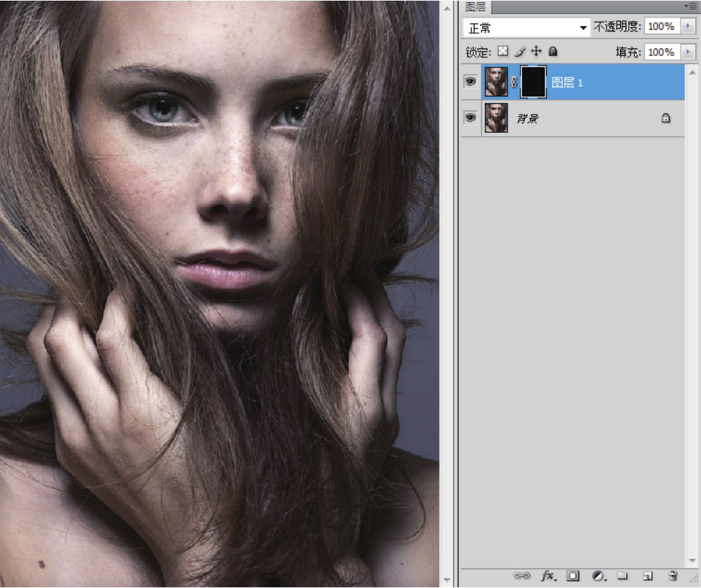Open the 填充 fill slider arrow
The image size is (701, 588).
(x=688, y=52)
